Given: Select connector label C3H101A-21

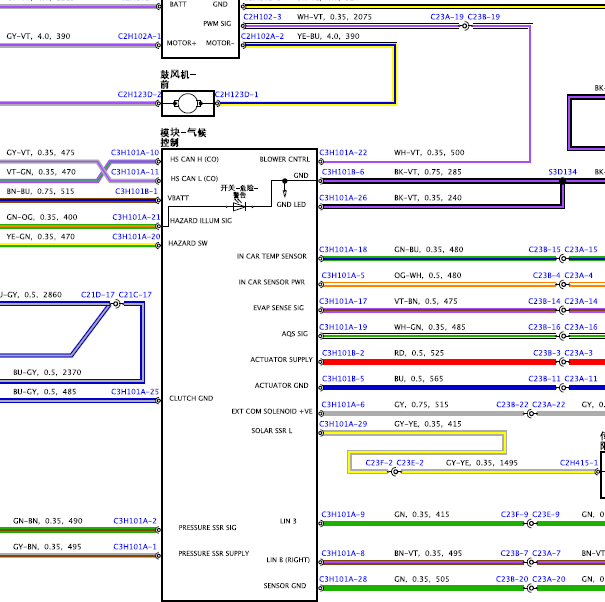Looking at the screenshot, I should (x=136, y=217).
